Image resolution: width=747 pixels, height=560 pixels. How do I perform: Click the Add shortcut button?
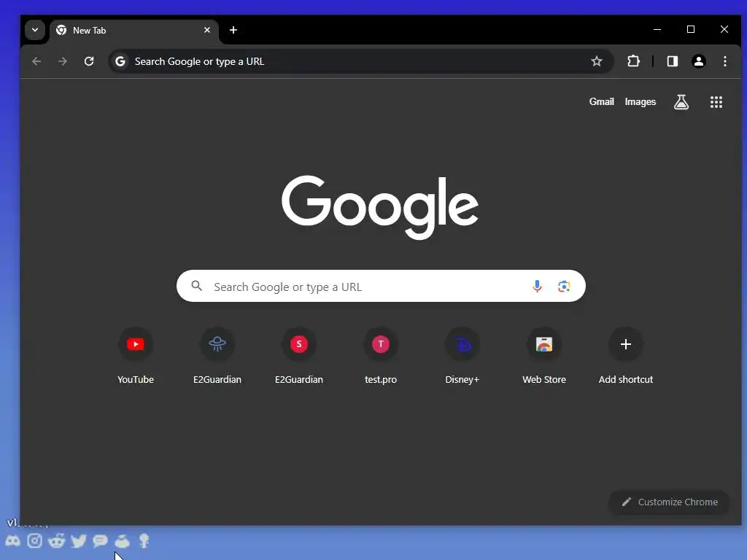pos(626,356)
